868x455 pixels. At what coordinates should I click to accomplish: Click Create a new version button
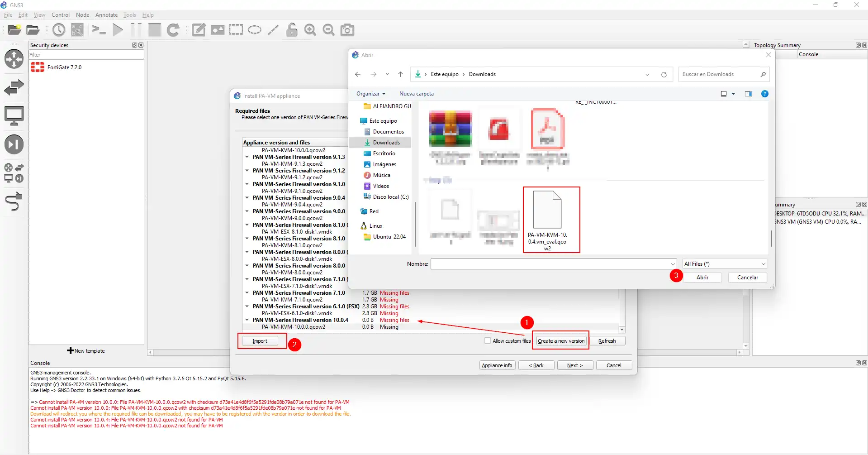point(561,341)
